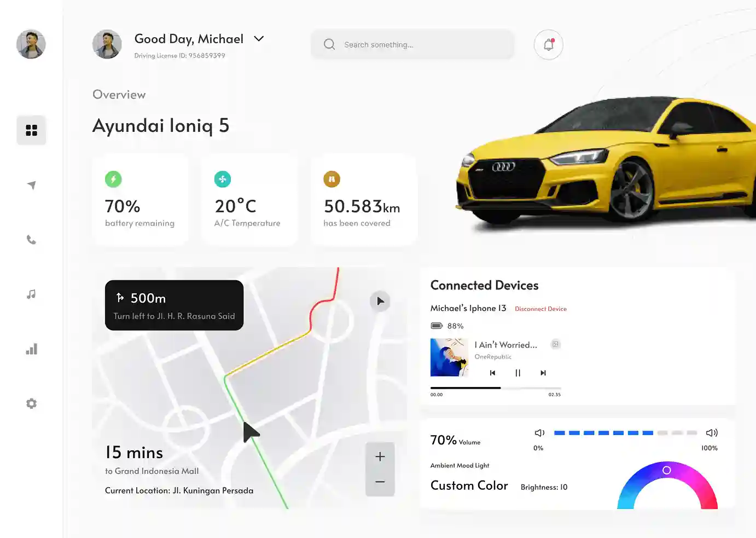Zoom in the map with plus button

tap(380, 456)
